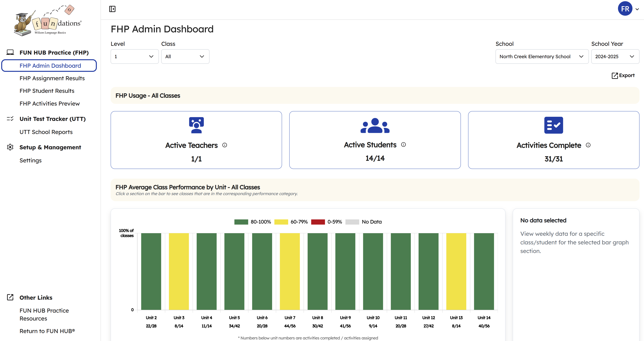The height and width of the screenshot is (341, 644).
Task: Open the School dropdown for North Creek Elementary
Action: pos(542,56)
